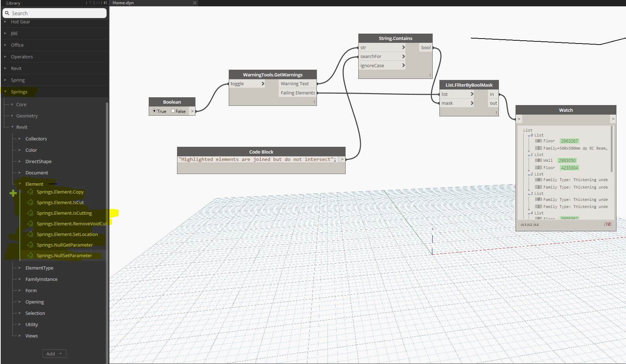Select Springs.Element.IsCutting puzzle icon
The image size is (626, 364).
(30, 213)
